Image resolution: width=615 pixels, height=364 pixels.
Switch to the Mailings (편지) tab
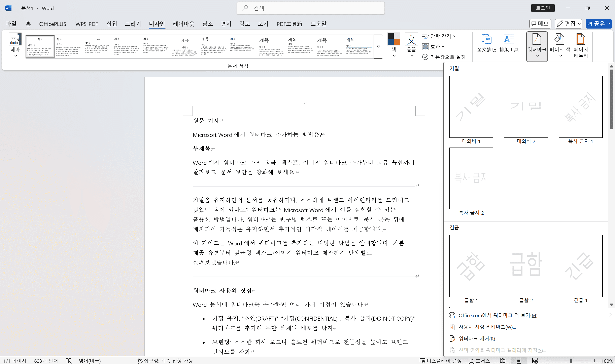coord(226,24)
